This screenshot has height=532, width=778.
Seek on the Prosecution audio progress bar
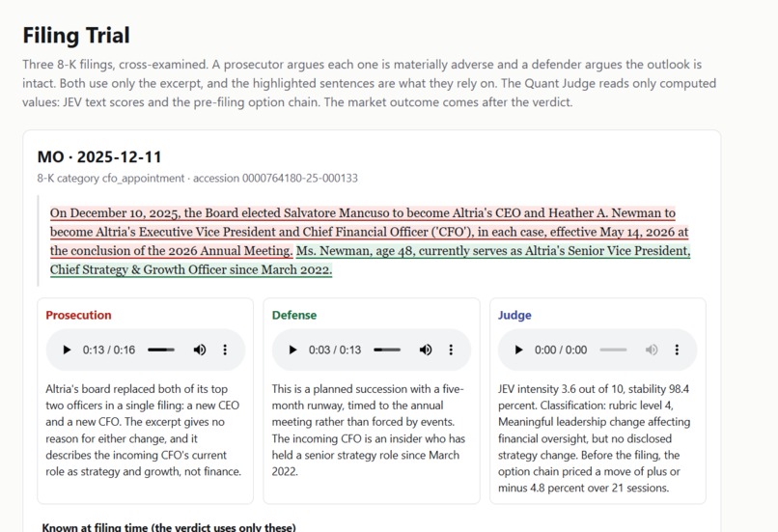tap(161, 350)
